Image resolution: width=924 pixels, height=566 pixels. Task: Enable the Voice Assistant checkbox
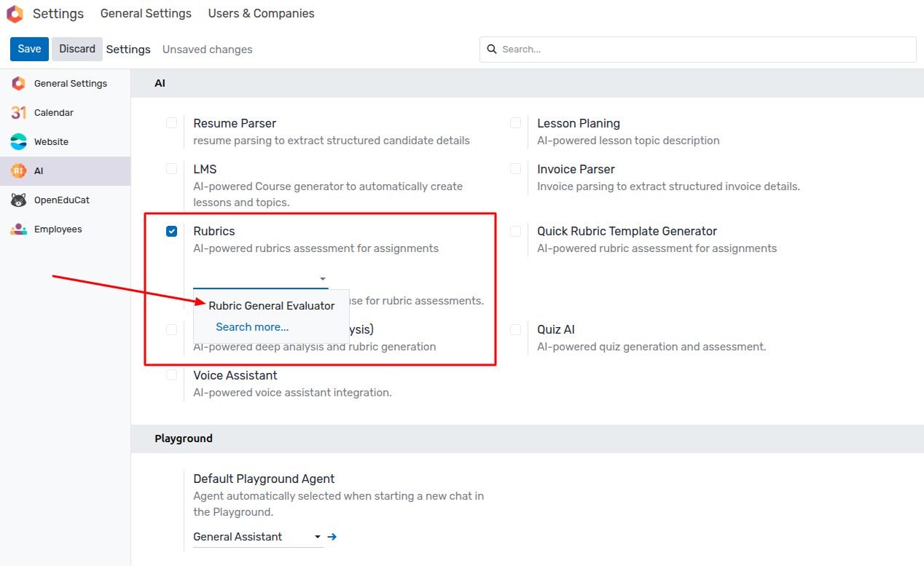(171, 375)
